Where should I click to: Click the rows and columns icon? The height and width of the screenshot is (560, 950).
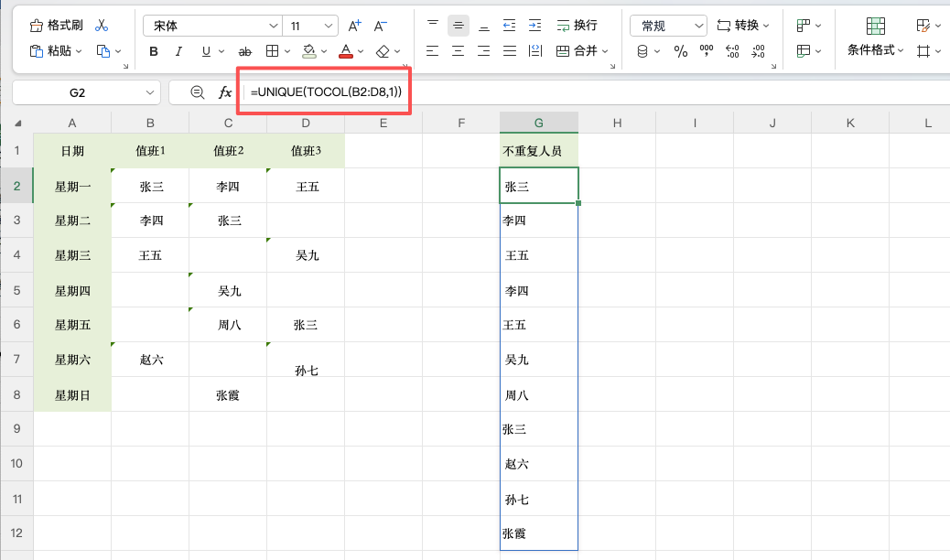804,26
